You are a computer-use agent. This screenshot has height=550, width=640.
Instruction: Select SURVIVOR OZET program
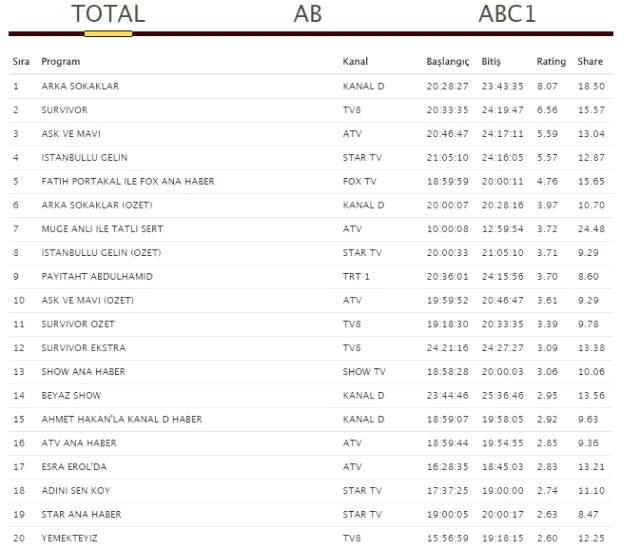[x=78, y=324]
